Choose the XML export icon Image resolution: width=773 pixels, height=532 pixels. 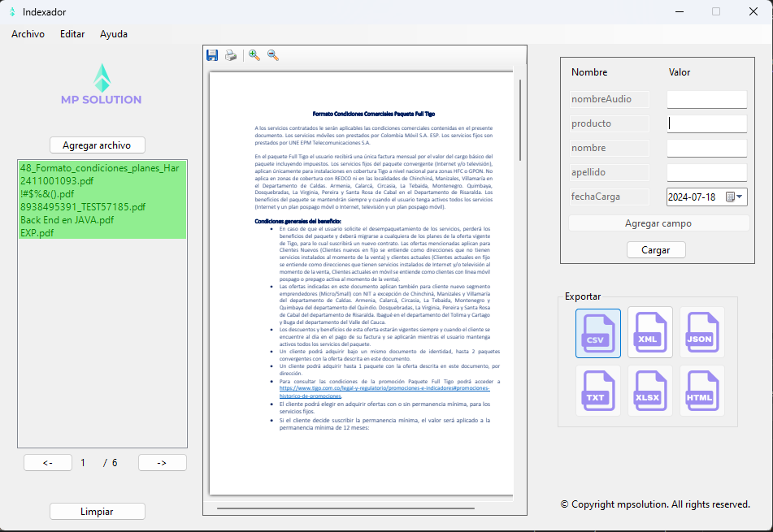click(x=650, y=333)
